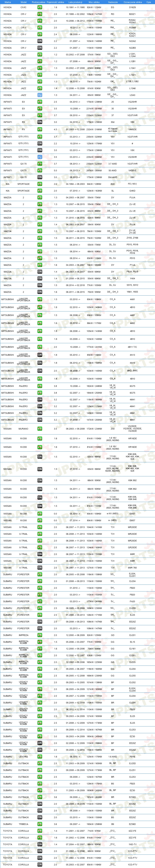Click the Moc silnika column header

94,2
